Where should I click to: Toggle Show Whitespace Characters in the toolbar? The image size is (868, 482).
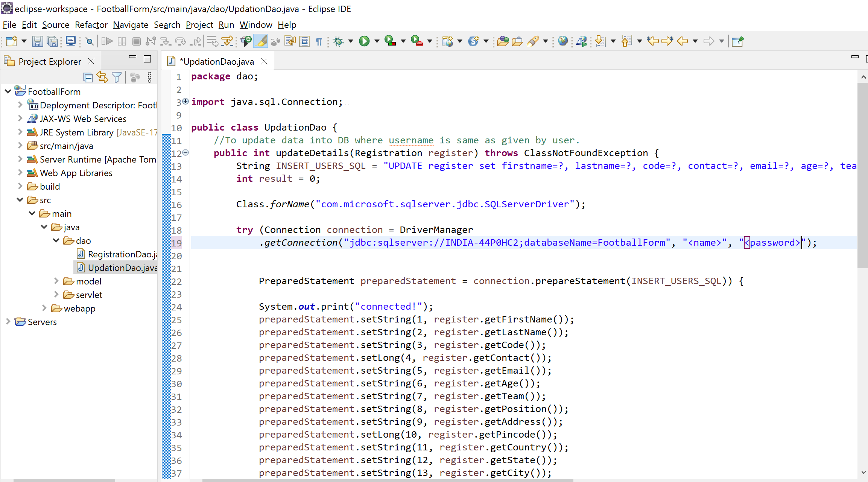(x=319, y=41)
